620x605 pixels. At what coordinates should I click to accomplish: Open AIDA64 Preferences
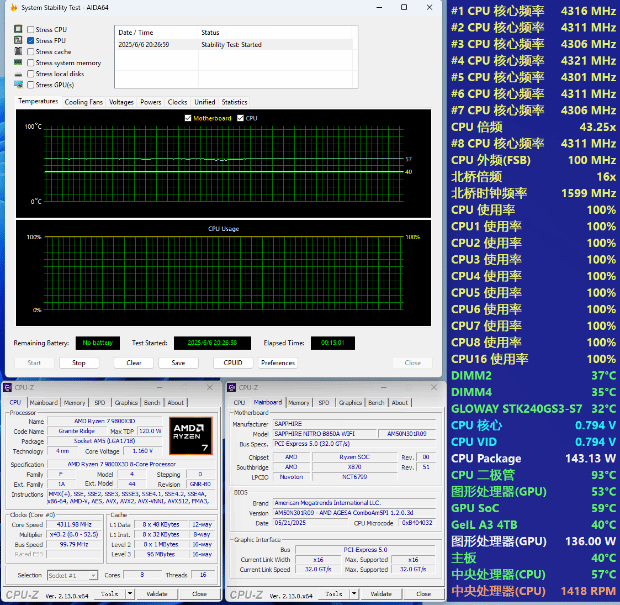coord(278,363)
